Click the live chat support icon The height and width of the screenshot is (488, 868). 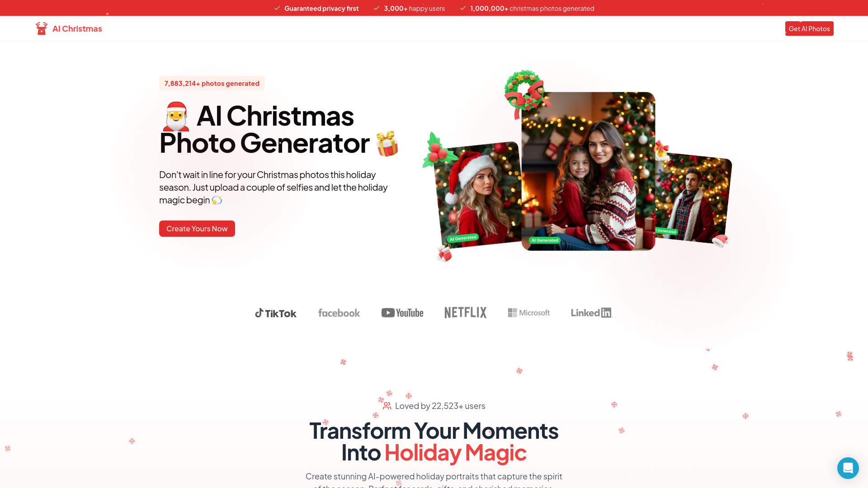(847, 468)
